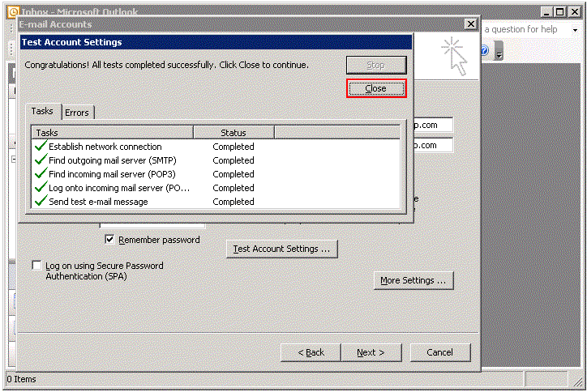The height and width of the screenshot is (392, 587).
Task: Click the lower field ending in p.com
Action: point(434,145)
